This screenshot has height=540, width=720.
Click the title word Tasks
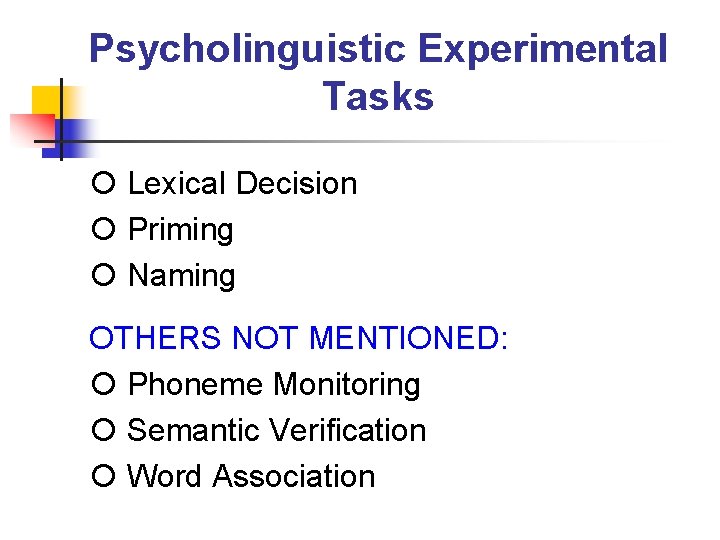tap(378, 96)
